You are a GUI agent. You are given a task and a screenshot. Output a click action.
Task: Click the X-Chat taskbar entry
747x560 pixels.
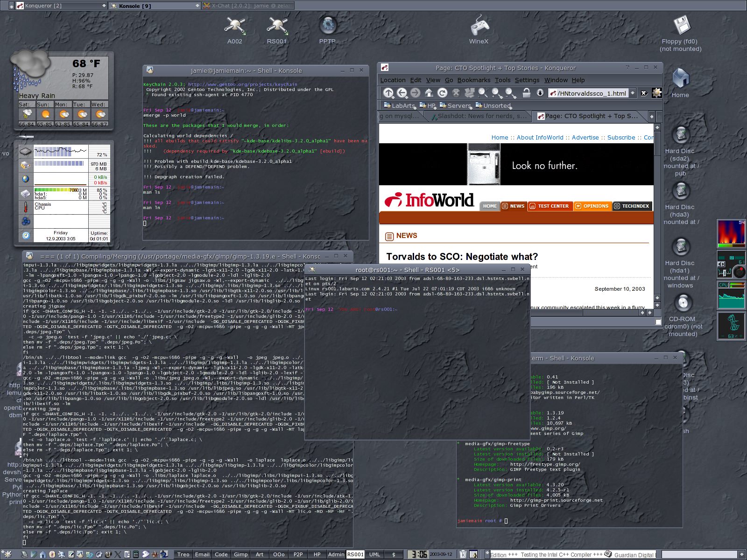tap(248, 6)
